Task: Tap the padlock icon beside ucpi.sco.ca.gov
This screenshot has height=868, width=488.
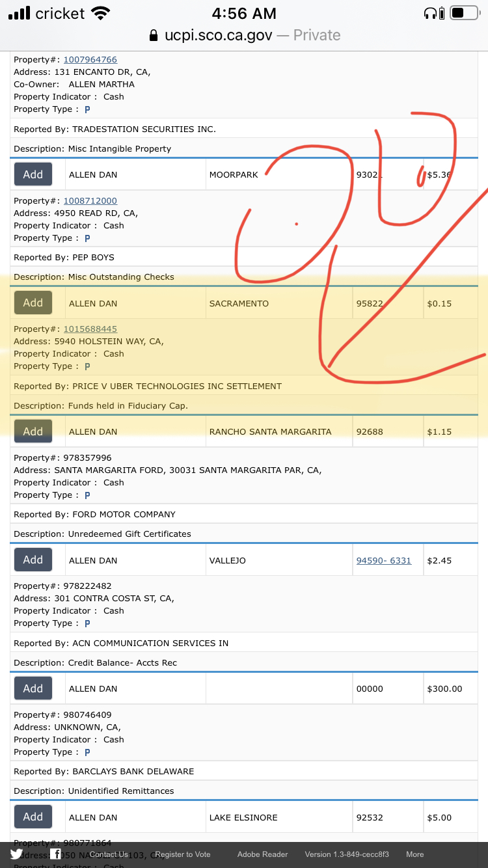Action: (x=154, y=35)
